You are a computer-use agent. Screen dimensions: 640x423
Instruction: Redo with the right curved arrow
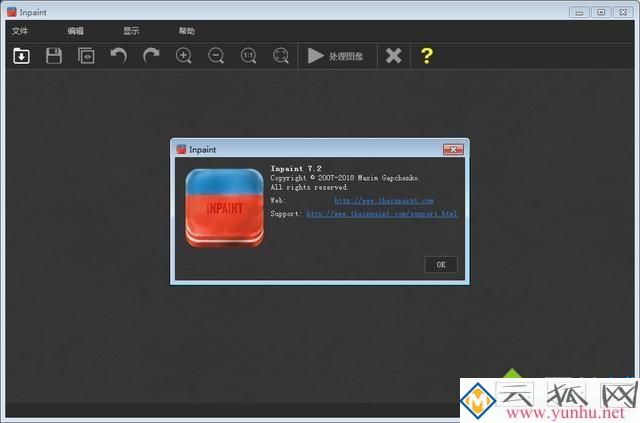point(151,56)
